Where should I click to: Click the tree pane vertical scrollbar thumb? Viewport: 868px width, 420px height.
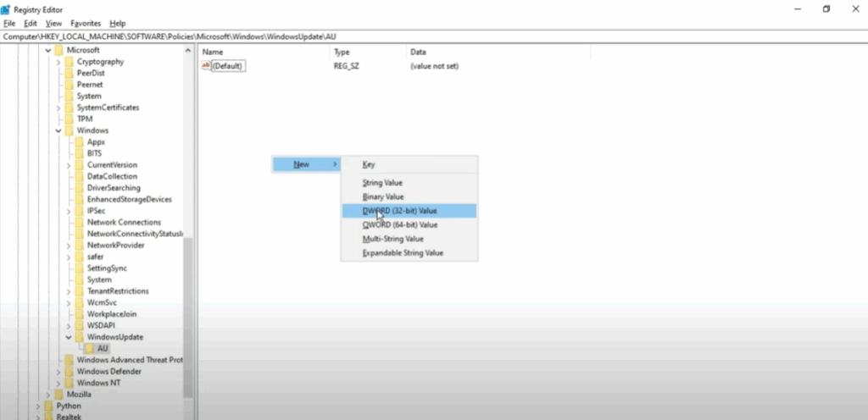187,318
